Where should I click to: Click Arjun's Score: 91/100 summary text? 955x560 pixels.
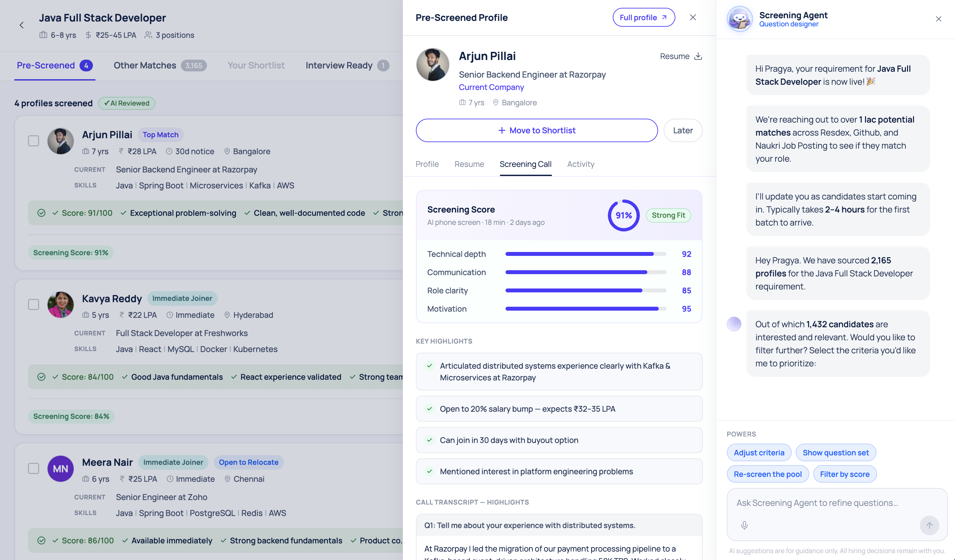[x=87, y=213]
